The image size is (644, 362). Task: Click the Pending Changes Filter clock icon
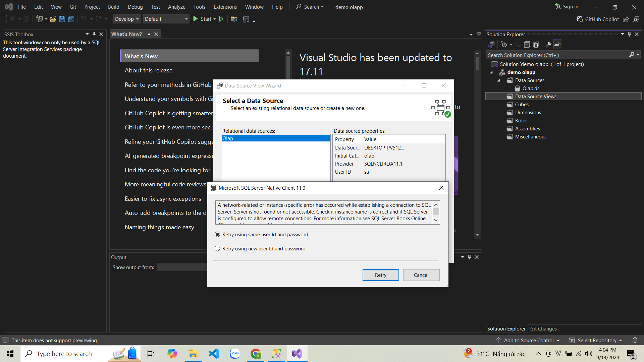tap(504, 45)
